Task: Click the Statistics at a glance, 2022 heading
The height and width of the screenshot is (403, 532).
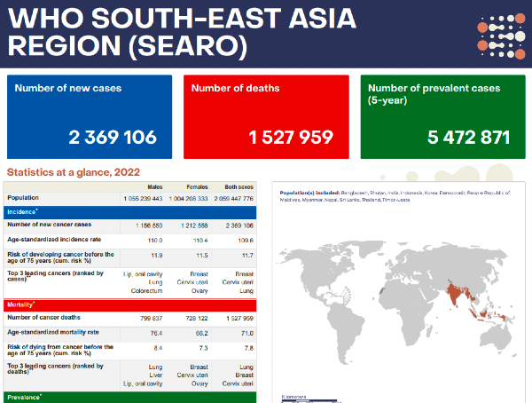Action: pyautogui.click(x=74, y=172)
